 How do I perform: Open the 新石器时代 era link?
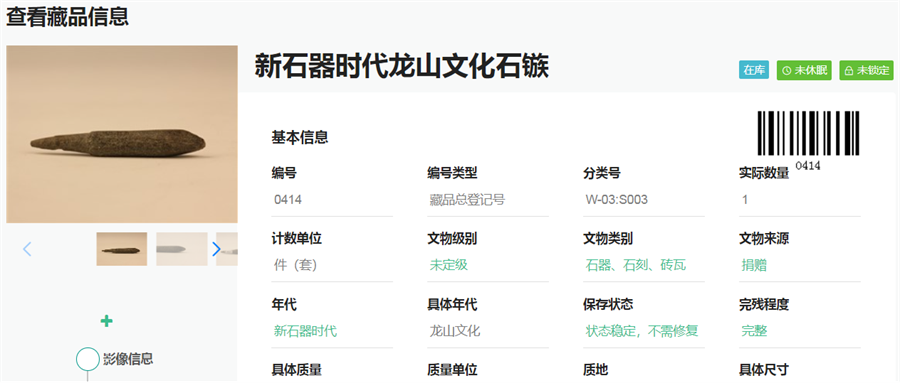pos(305,331)
